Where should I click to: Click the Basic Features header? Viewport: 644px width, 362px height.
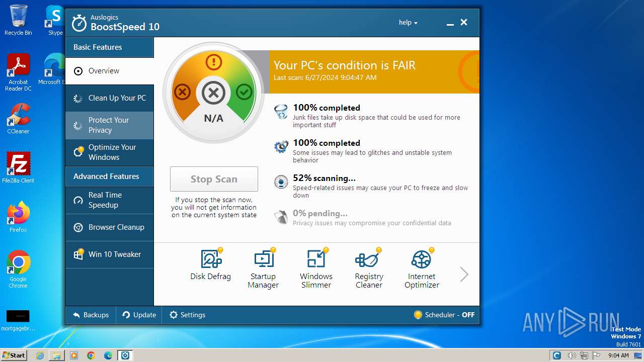pyautogui.click(x=110, y=47)
